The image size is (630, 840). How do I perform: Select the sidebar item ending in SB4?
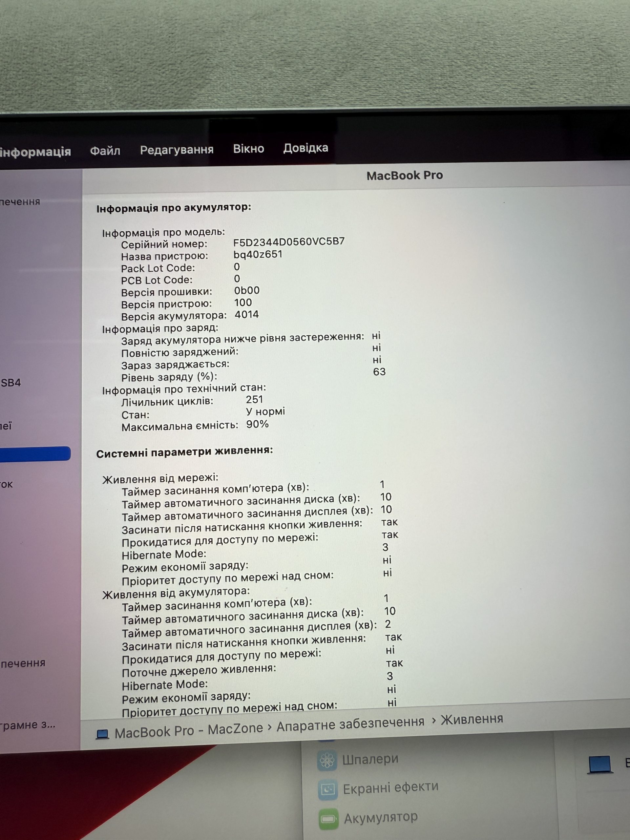[10, 382]
